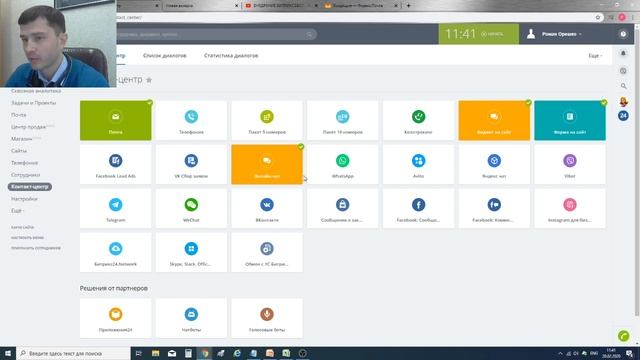
Task: Click the Windows Start button
Action: pos(8,353)
